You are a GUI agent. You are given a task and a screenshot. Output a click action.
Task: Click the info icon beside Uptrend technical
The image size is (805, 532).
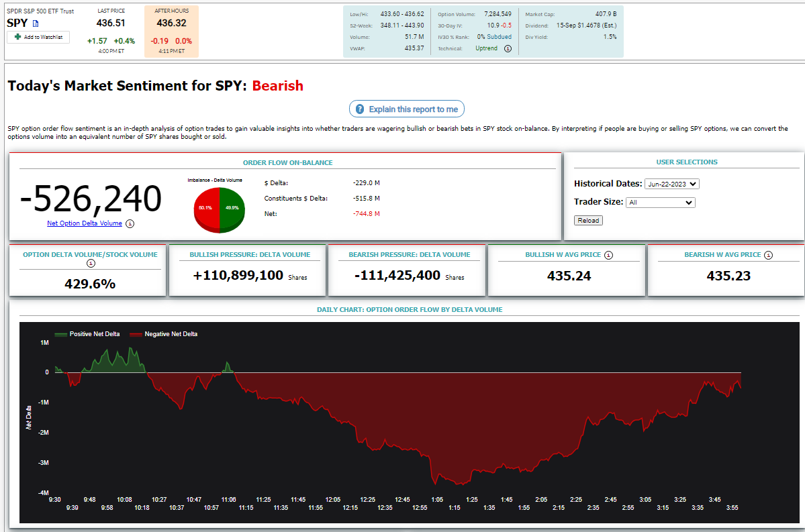coord(508,49)
